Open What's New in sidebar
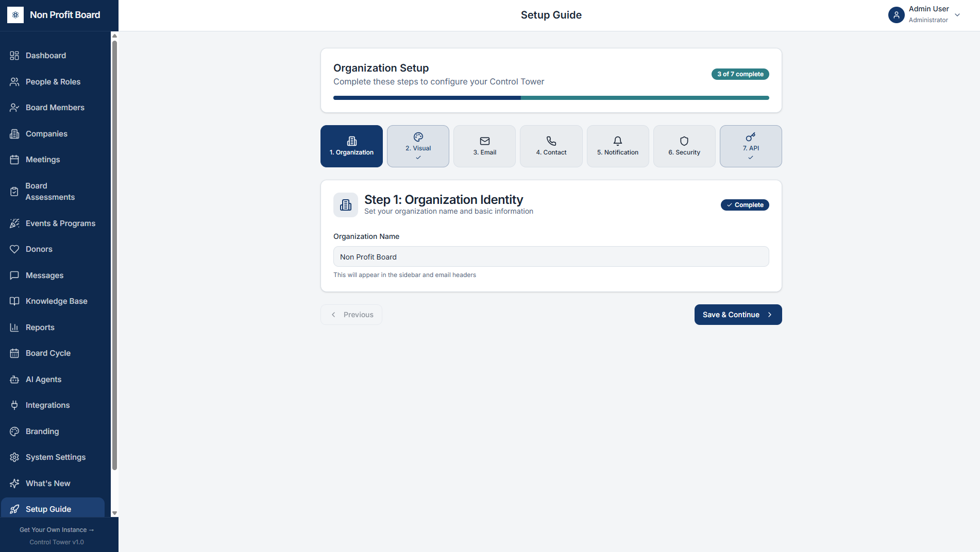 [53, 484]
